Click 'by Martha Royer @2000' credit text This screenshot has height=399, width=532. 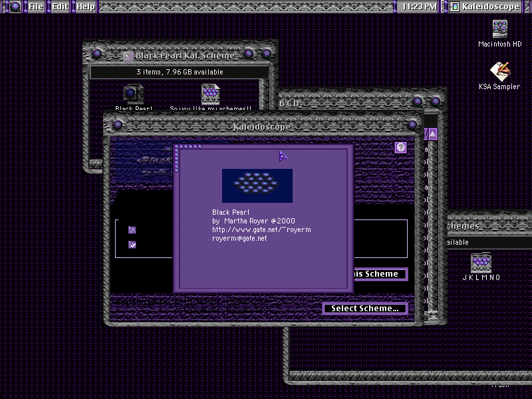pos(253,221)
